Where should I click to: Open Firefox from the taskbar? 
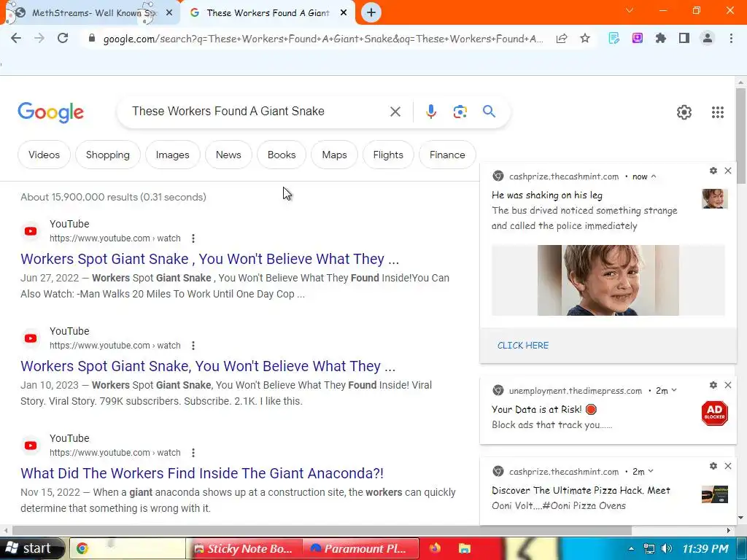[435, 548]
